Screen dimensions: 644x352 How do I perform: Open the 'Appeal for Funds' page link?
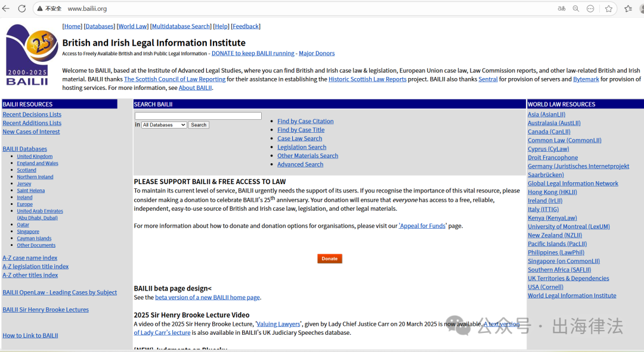(423, 226)
